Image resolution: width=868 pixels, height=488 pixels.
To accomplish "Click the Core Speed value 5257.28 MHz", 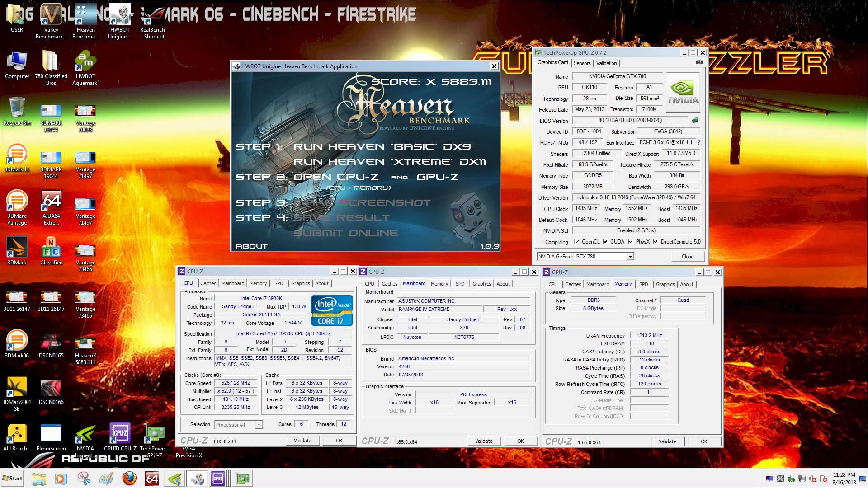I will (236, 383).
